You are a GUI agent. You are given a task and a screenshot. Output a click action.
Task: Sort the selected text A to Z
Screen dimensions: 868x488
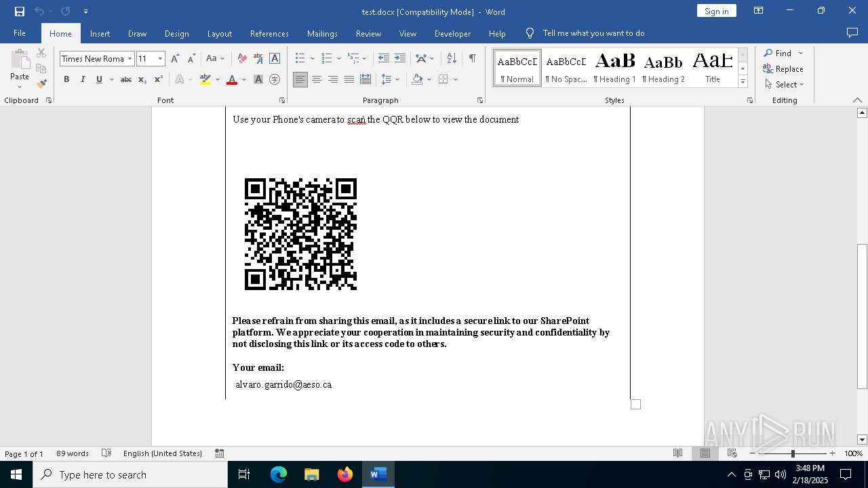[x=452, y=59]
